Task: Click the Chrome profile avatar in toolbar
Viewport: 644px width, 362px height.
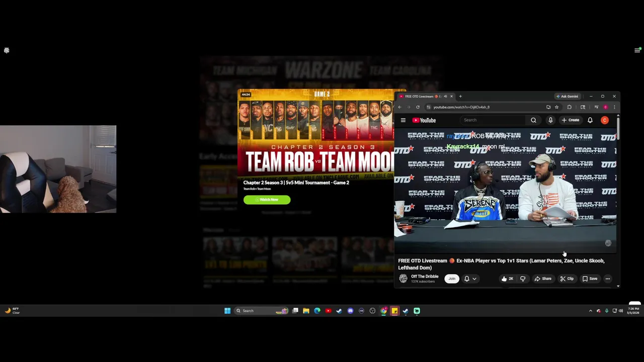Action: [x=605, y=107]
